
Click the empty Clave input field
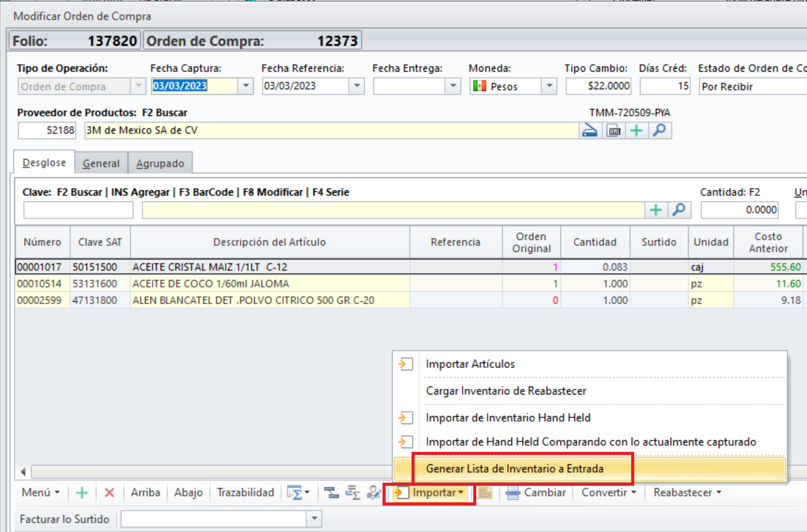(78, 210)
